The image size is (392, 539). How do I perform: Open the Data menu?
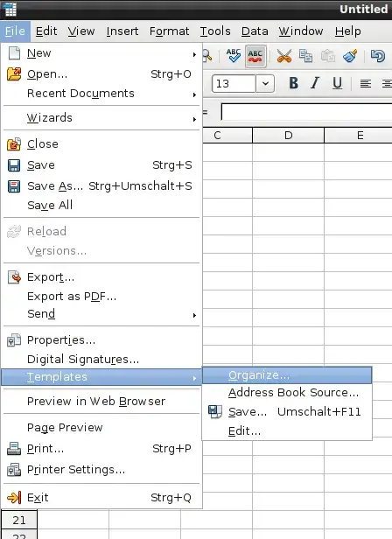pyautogui.click(x=255, y=31)
